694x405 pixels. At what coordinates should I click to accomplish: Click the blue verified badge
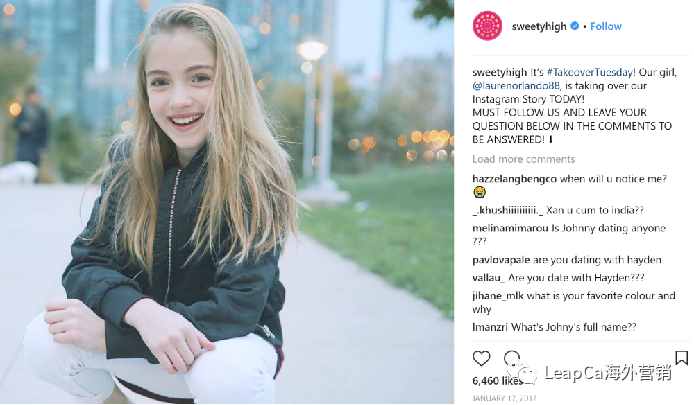tap(574, 26)
